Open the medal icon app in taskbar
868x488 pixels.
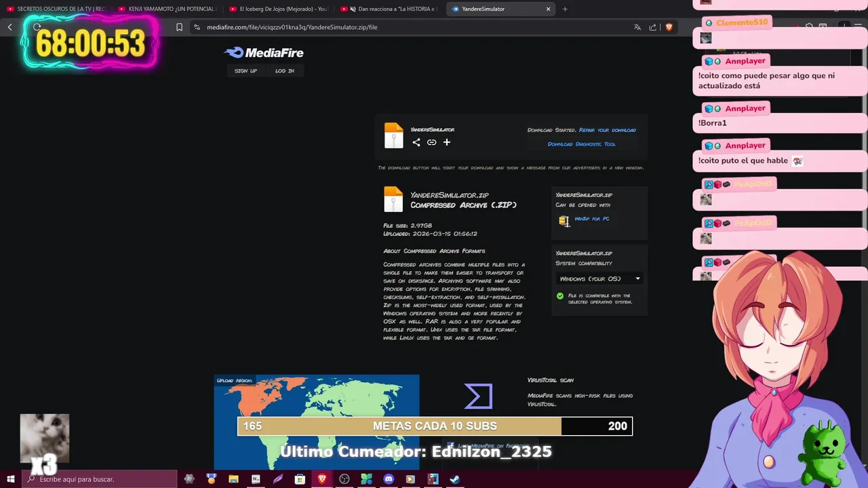tap(212, 479)
